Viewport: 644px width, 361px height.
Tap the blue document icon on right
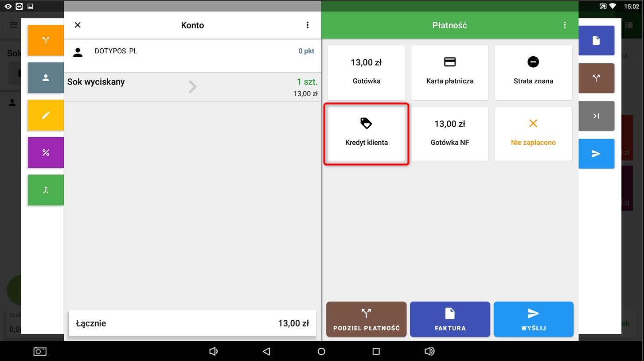(x=596, y=40)
